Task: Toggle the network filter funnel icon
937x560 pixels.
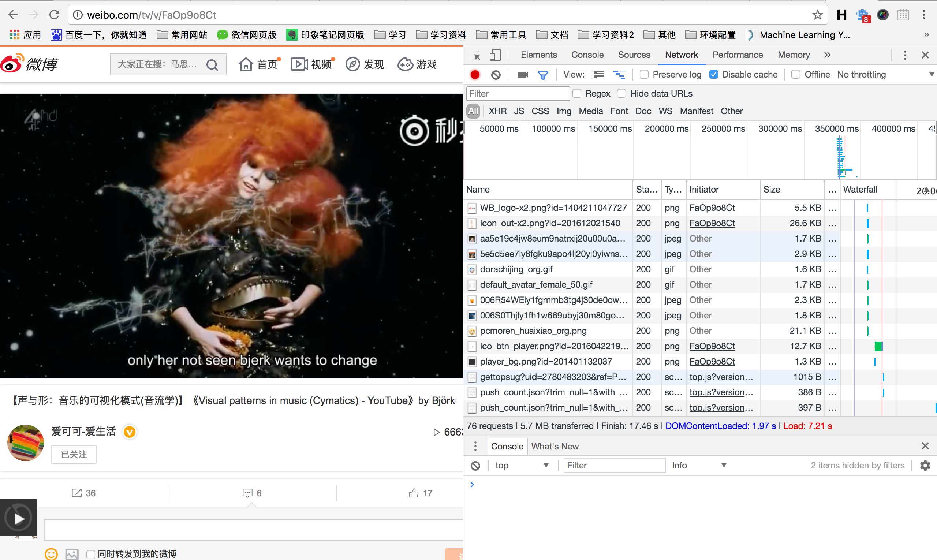Action: 543,75
